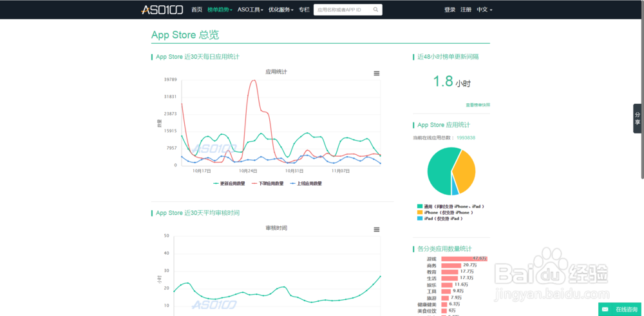Image resolution: width=644 pixels, height=316 pixels.
Task: Click the App Store 近30天平均审核时间 heading
Action: [198, 213]
